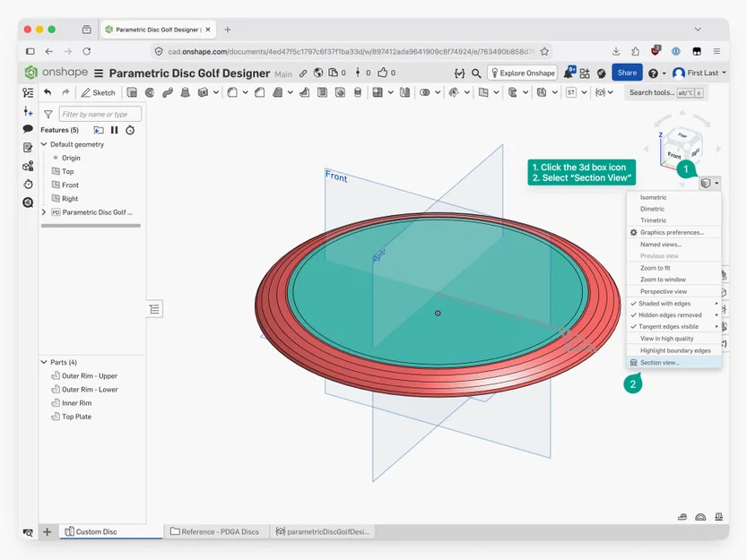Collapse the Parts (4) list
The image size is (747, 560).
click(44, 362)
